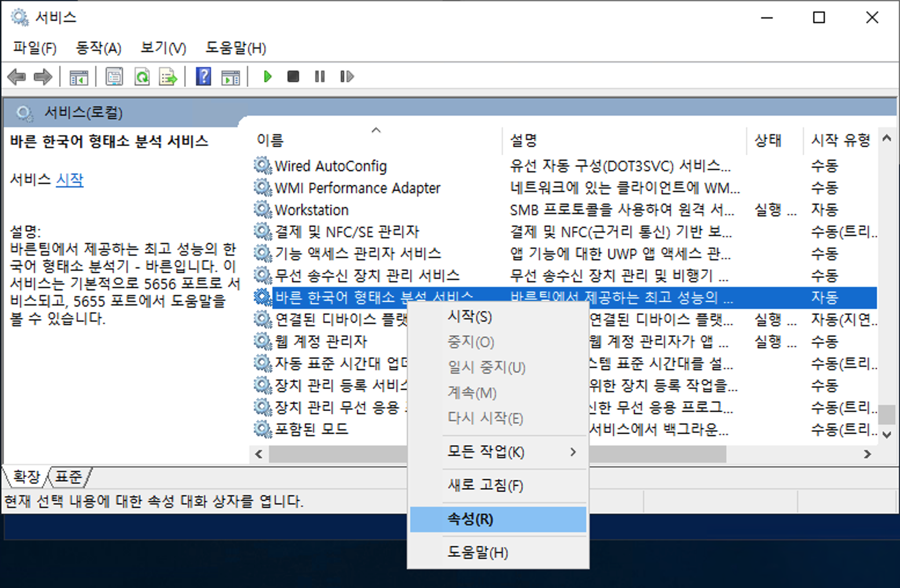
Task: Navigate back with the back arrow icon
Action: click(x=16, y=76)
